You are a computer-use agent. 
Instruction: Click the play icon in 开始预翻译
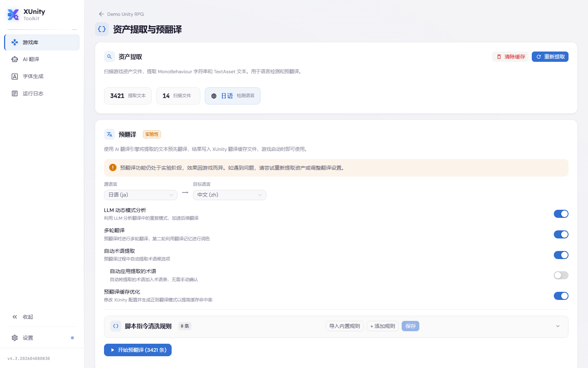(112, 350)
